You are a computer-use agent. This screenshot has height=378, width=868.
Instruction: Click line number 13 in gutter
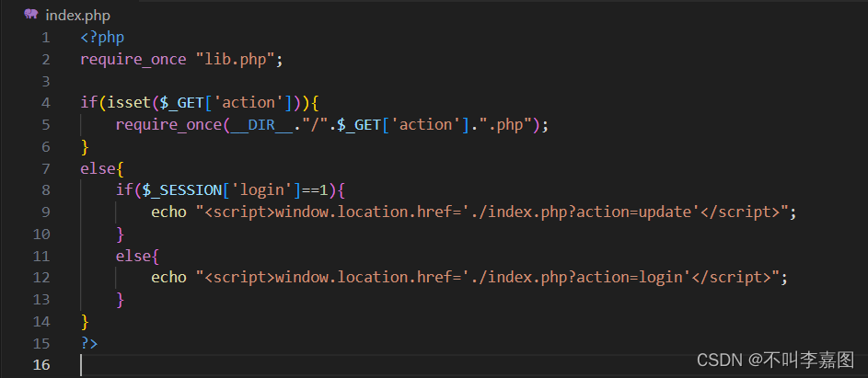(41, 300)
